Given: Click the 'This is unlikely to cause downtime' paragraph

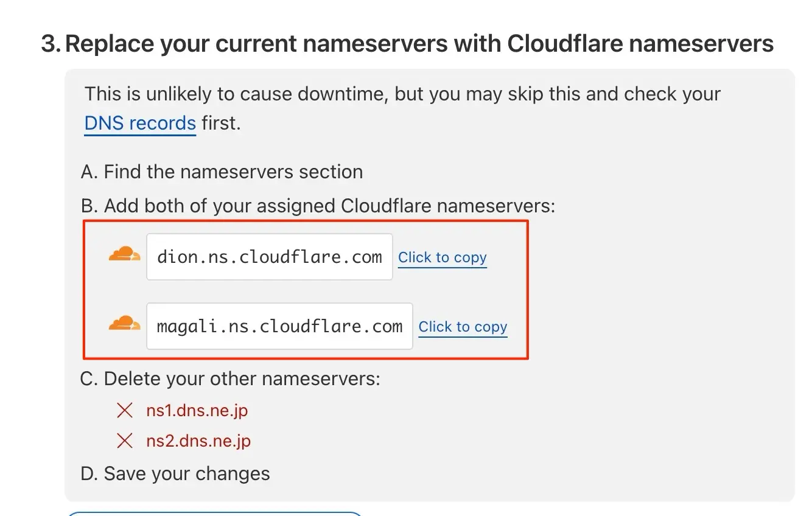Looking at the screenshot, I should click(x=402, y=94).
